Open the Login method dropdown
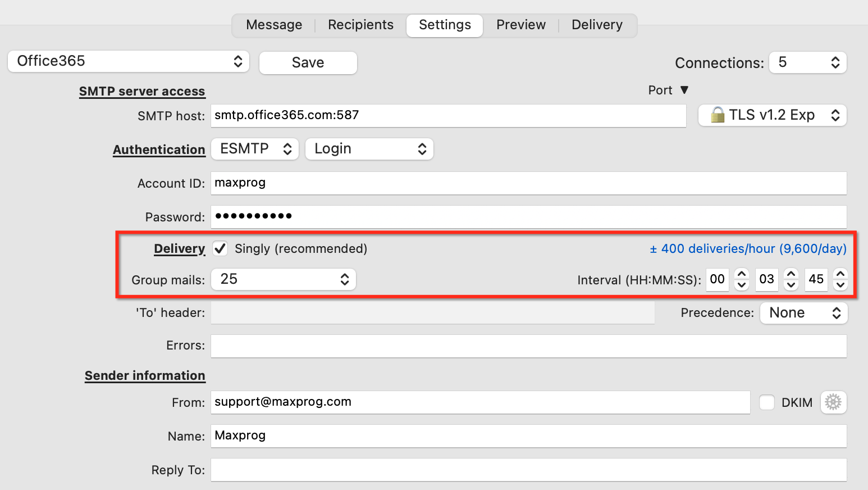This screenshot has height=490, width=868. [x=369, y=149]
